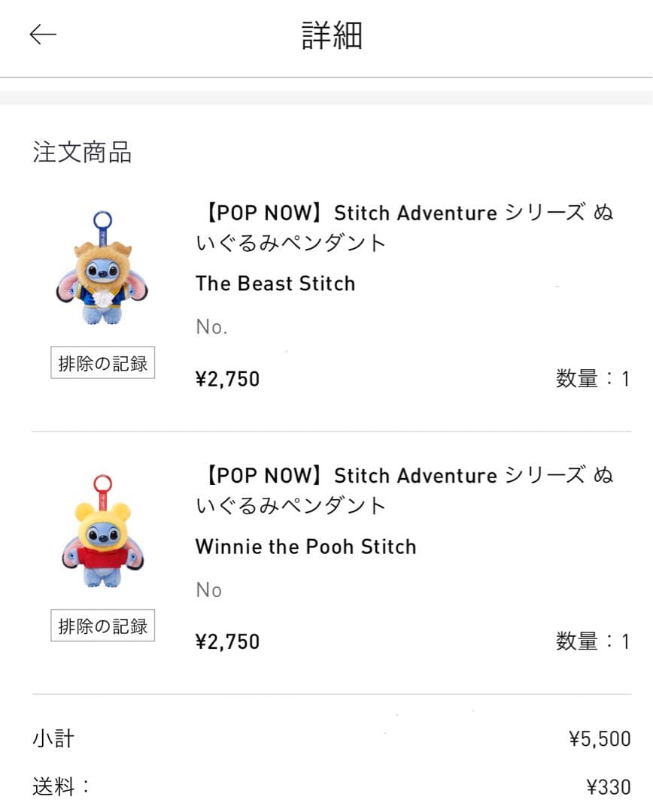Open The Beast Stitch product image
Screen dimensions: 653x812
[102, 268]
